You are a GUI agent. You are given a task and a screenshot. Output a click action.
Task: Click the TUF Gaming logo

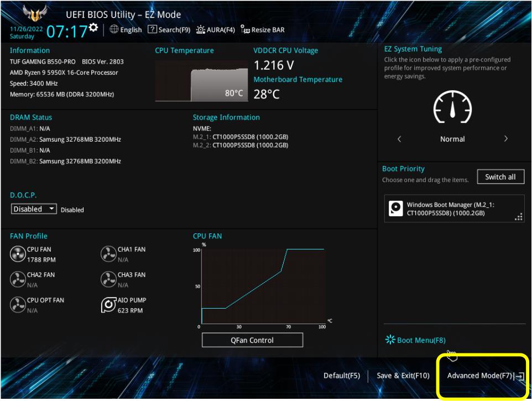(35, 13)
